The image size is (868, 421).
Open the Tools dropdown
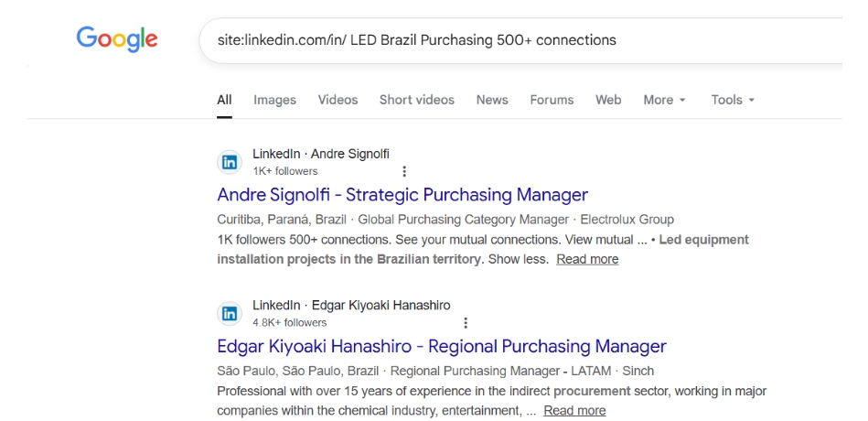click(733, 100)
